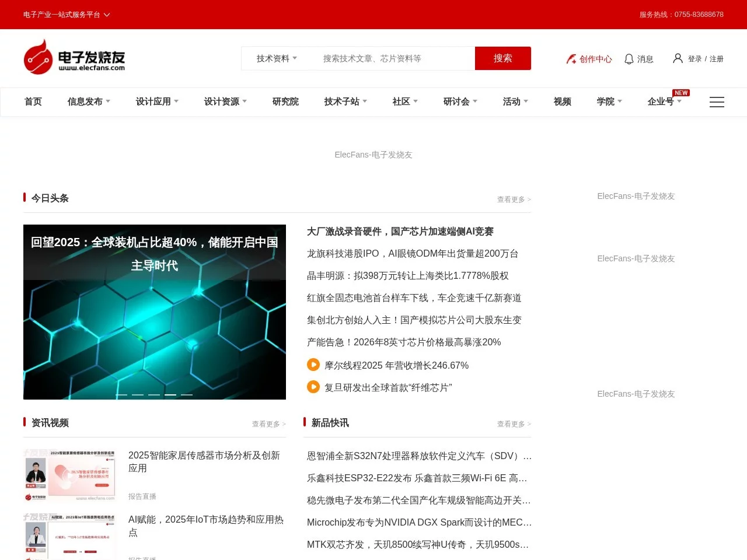Select the 首页 menu item
The image size is (747, 560).
point(33,101)
